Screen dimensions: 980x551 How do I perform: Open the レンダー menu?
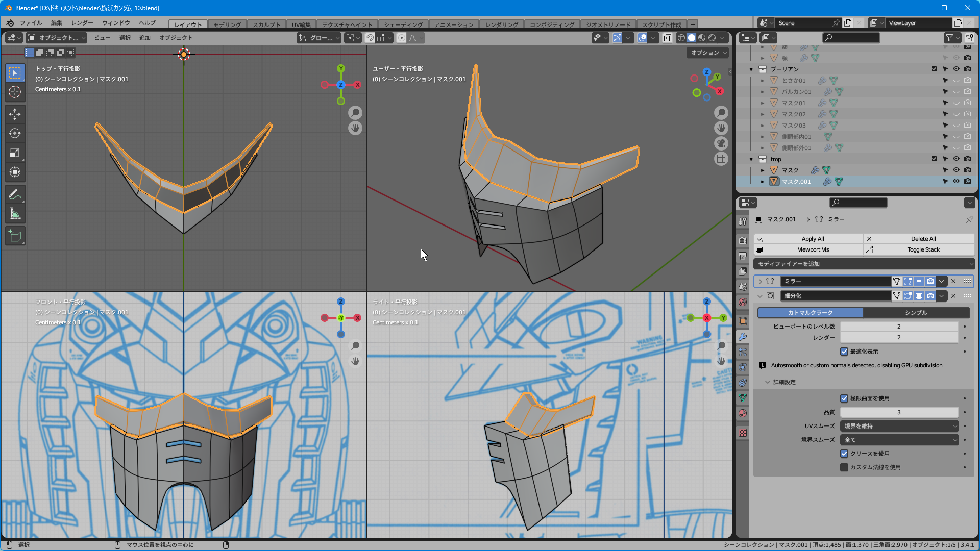[82, 23]
